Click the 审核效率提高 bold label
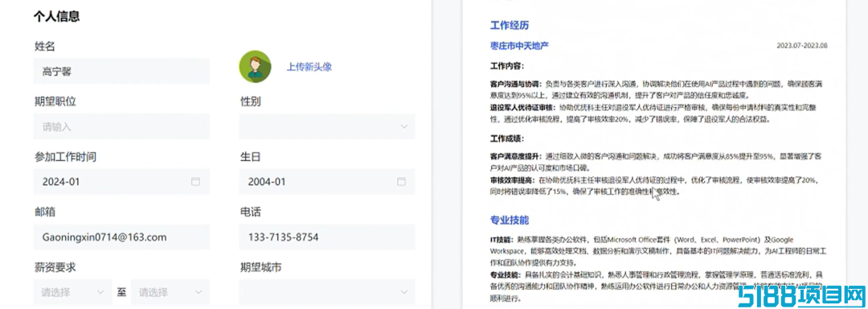 513,180
